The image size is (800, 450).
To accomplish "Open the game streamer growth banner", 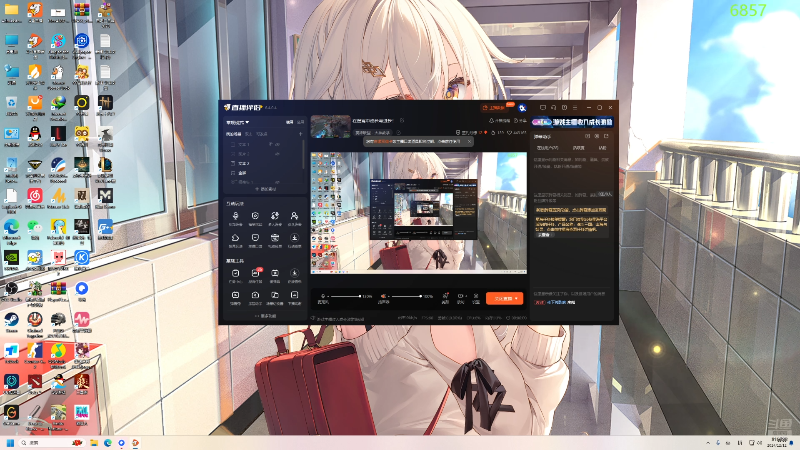I will pos(572,122).
